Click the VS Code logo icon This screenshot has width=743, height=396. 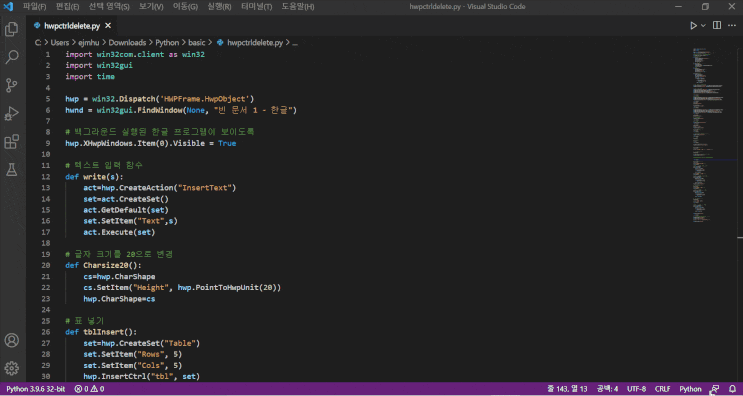pos(8,7)
